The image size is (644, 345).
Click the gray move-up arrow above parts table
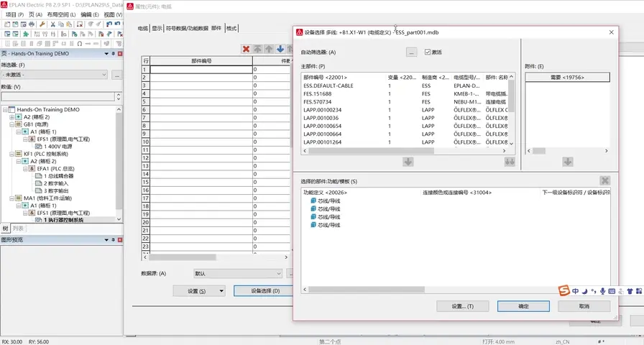(269, 50)
